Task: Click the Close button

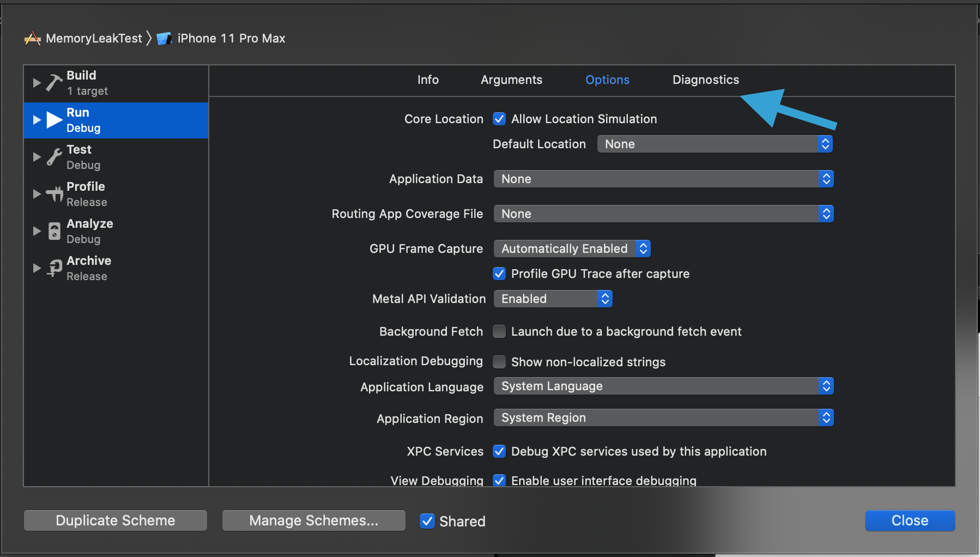Action: [910, 520]
